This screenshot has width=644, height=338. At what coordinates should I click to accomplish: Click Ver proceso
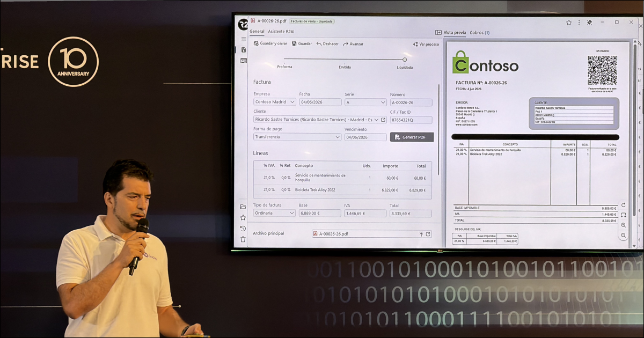426,44
